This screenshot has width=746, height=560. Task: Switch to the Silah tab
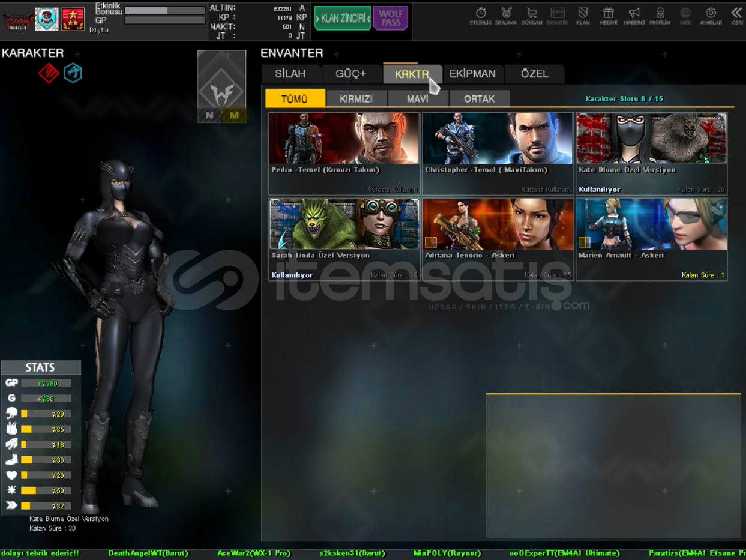[x=290, y=74]
